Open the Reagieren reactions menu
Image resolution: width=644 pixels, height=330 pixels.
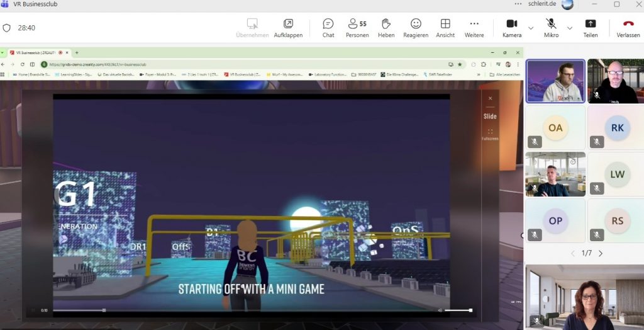point(416,27)
